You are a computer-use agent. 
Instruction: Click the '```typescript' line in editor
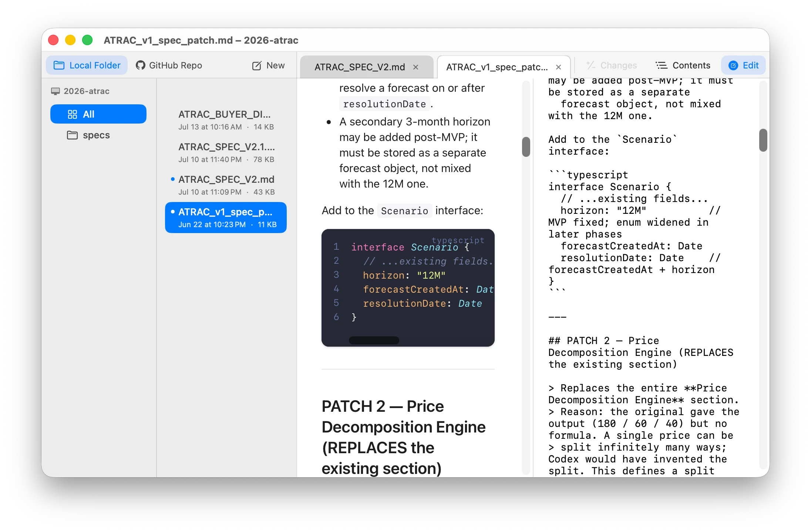pos(588,175)
